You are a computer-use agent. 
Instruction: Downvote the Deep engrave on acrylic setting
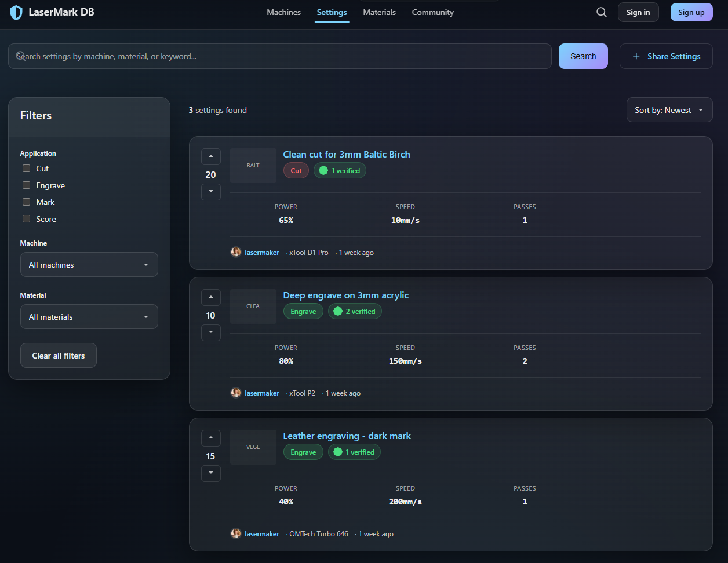pyautogui.click(x=211, y=332)
